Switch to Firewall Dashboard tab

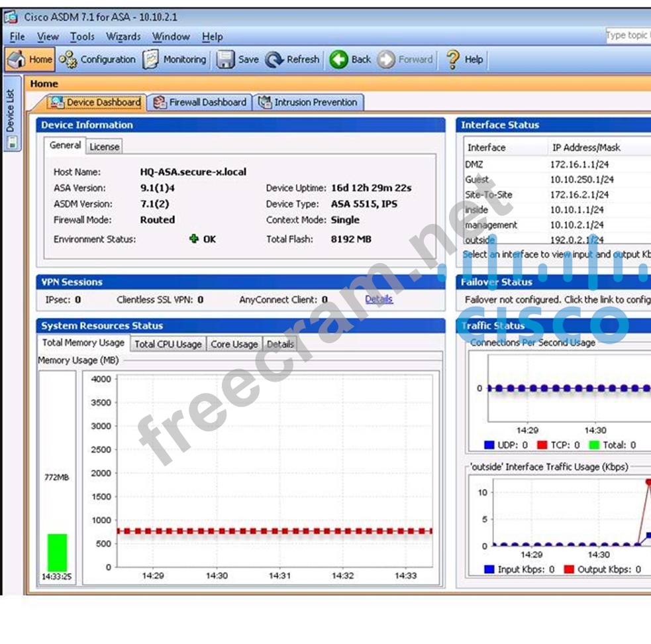pos(200,102)
